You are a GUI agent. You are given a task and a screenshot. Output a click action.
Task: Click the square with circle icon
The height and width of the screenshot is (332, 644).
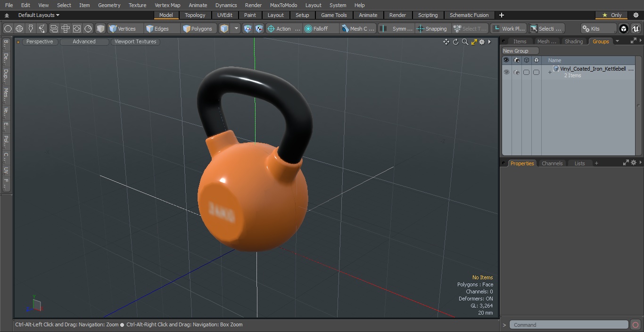click(77, 29)
